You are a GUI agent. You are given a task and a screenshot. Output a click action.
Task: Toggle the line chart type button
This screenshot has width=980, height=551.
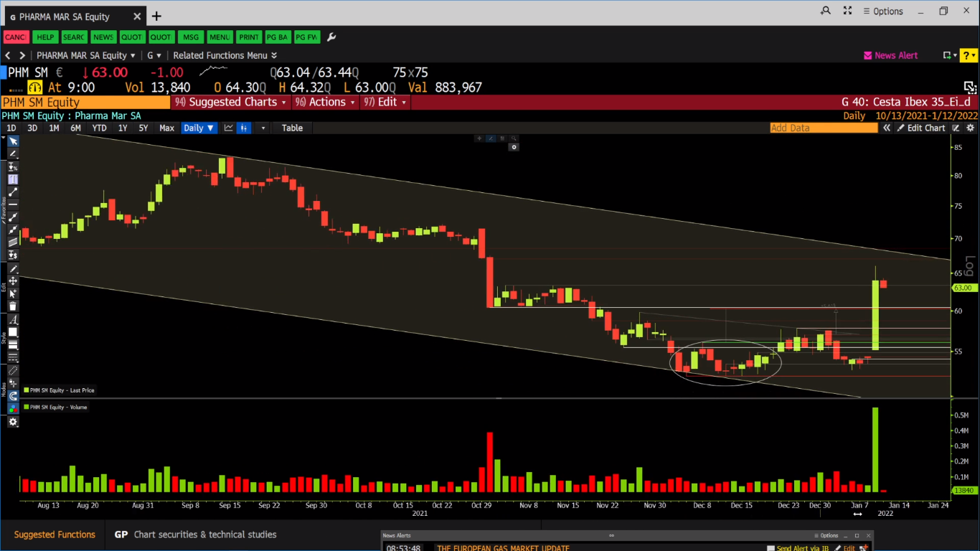click(x=229, y=128)
